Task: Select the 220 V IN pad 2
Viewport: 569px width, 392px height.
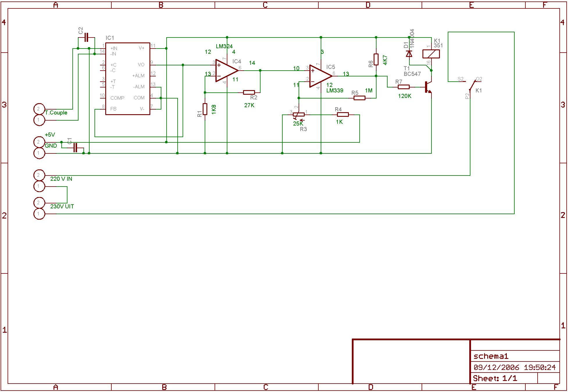Action: click(x=39, y=175)
